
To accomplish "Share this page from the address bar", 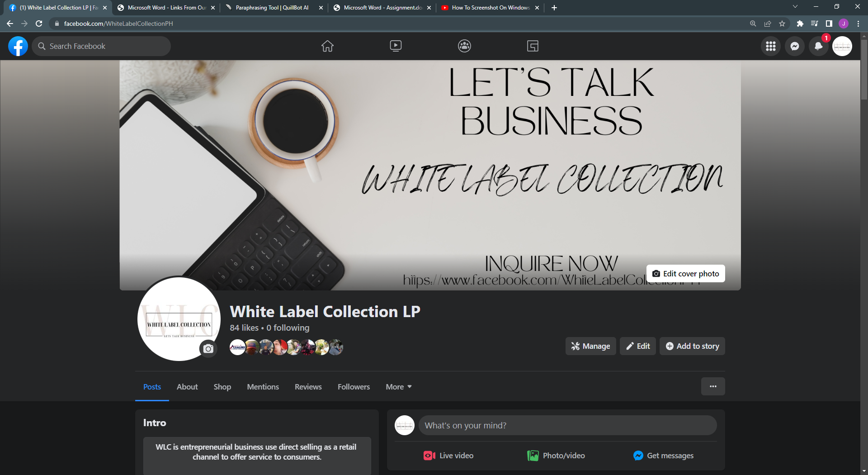I will [768, 24].
